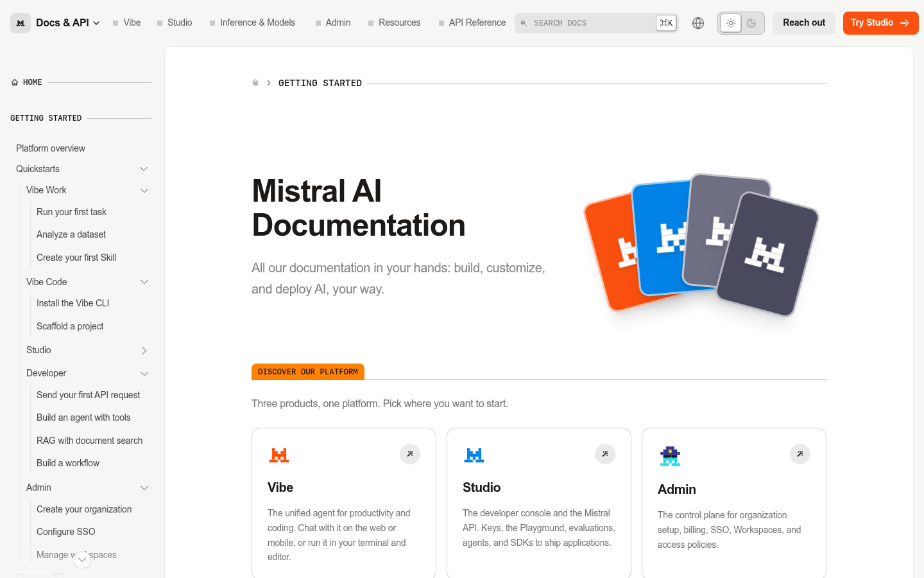Click the Try Studio button

[x=881, y=23]
